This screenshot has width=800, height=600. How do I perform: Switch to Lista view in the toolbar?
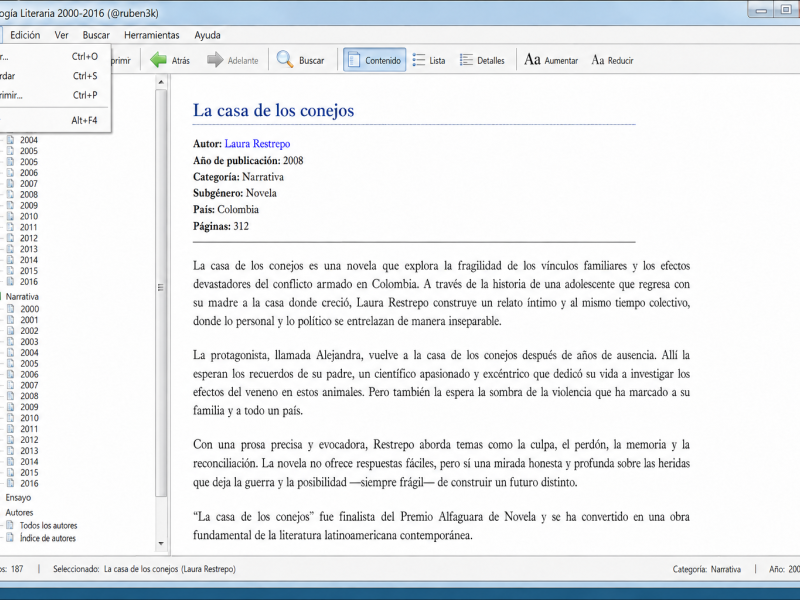pos(429,60)
